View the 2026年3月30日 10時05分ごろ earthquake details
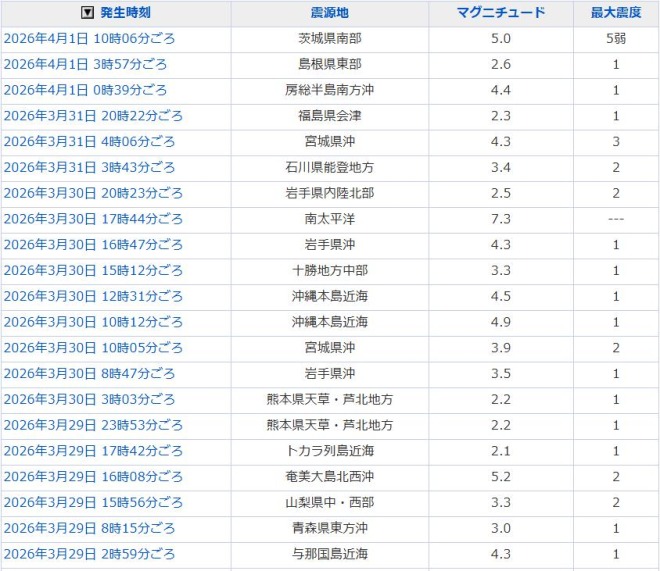The image size is (660, 571). (x=93, y=348)
